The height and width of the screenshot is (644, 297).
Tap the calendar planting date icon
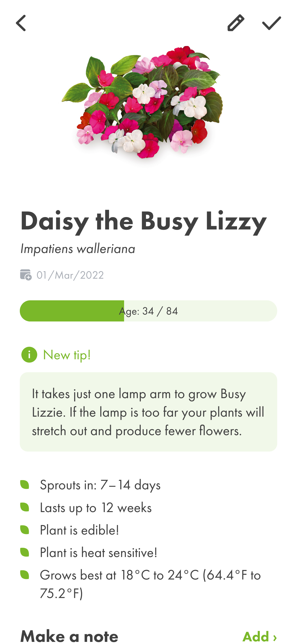(x=26, y=275)
